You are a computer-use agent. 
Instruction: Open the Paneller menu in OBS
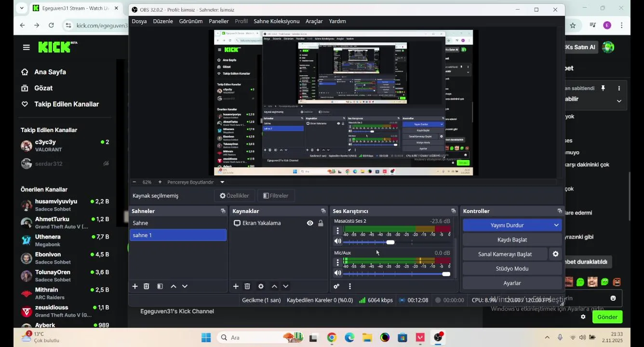[219, 21]
